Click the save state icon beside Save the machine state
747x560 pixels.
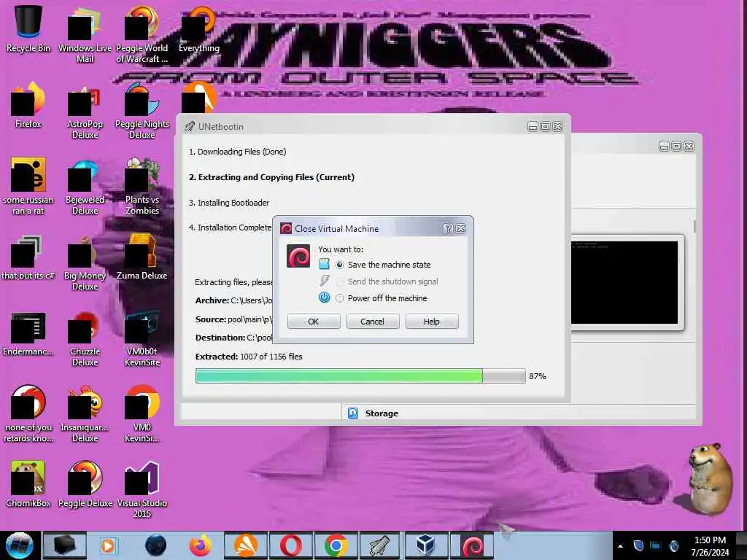pyautogui.click(x=325, y=264)
